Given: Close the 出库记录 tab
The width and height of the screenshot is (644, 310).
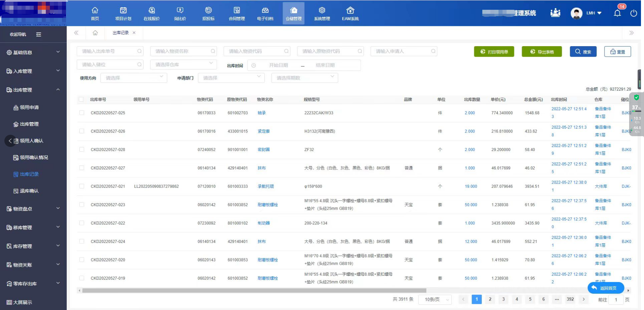Looking at the screenshot, I should tap(134, 33).
